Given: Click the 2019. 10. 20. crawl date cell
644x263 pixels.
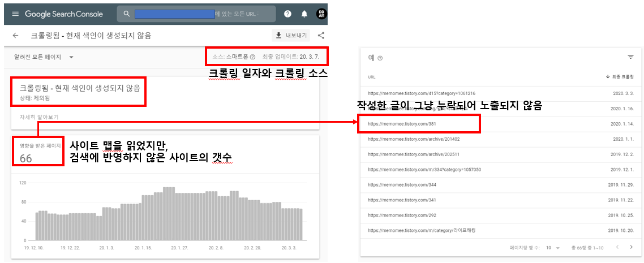Looking at the screenshot, I should [621, 230].
